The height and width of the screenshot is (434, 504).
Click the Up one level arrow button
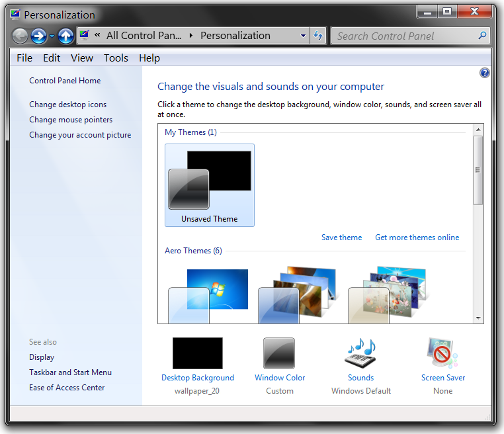(x=66, y=36)
